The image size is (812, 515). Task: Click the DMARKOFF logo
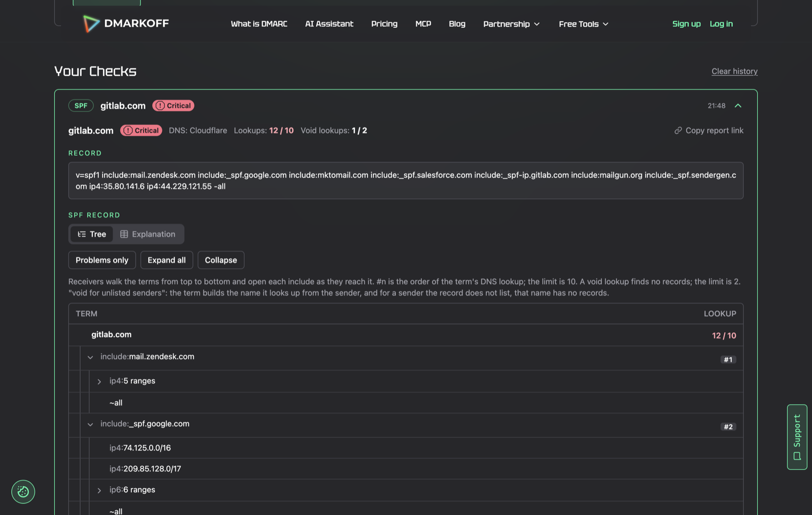tap(126, 23)
